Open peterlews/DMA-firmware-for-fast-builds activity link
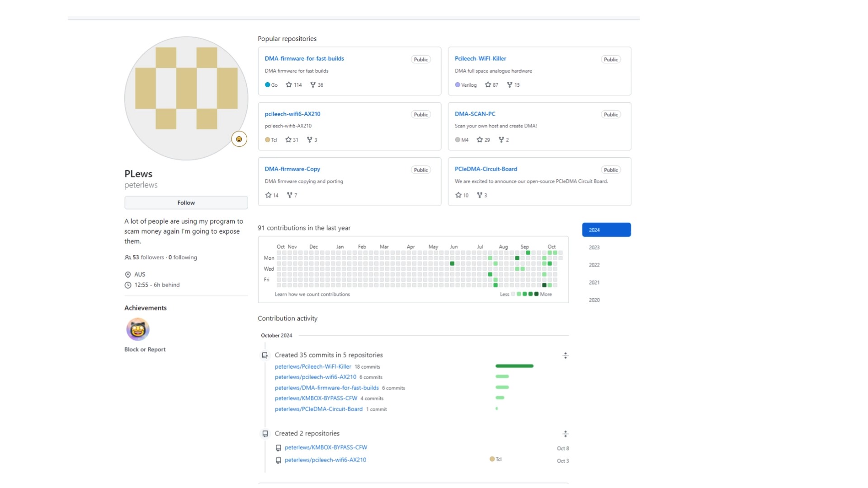 (x=327, y=388)
